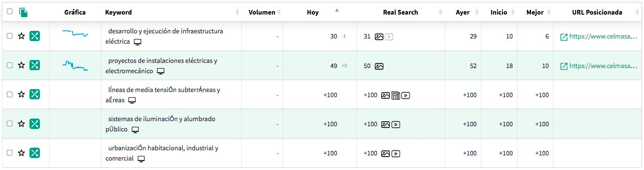Star the 'desarrollo y ejecución' keyword

coord(21,36)
